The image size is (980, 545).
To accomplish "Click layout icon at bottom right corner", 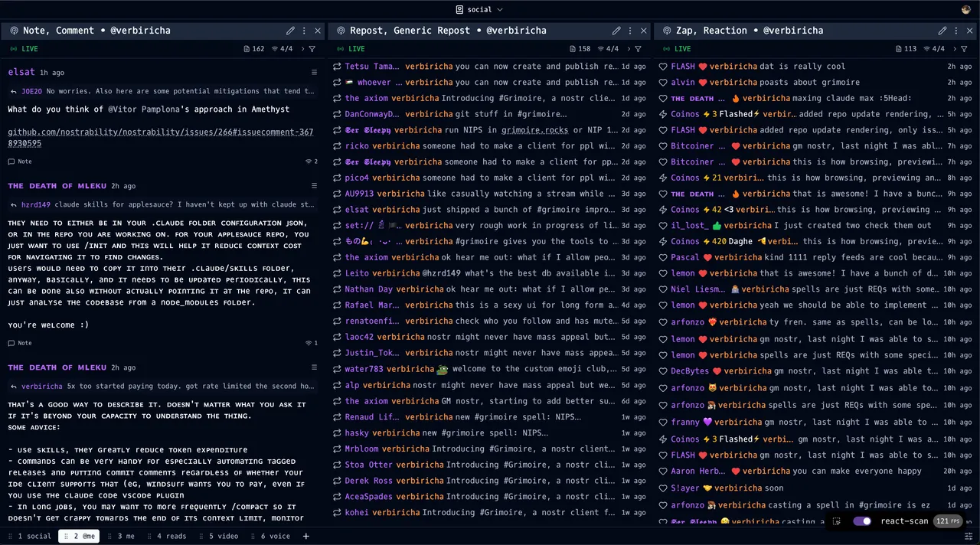I will tap(969, 536).
